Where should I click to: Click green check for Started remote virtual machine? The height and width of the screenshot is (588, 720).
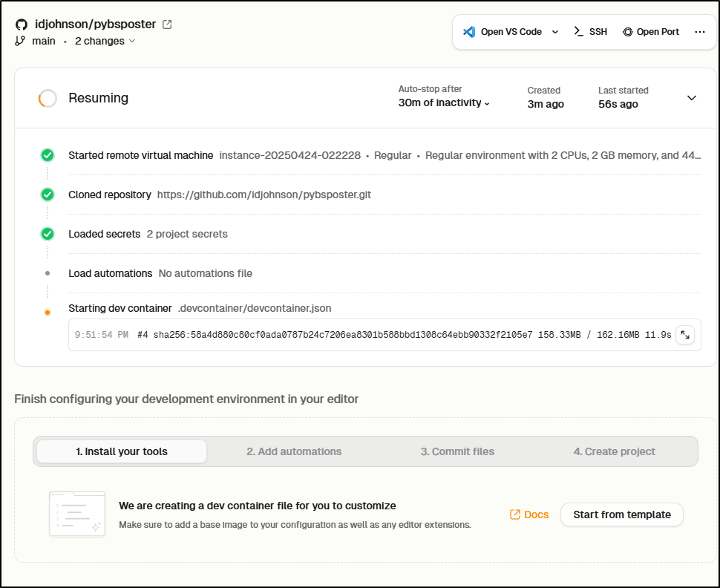point(48,155)
